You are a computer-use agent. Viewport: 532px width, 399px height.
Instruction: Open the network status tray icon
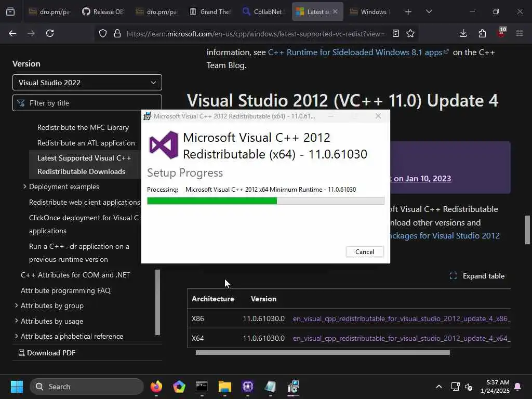[455, 387]
